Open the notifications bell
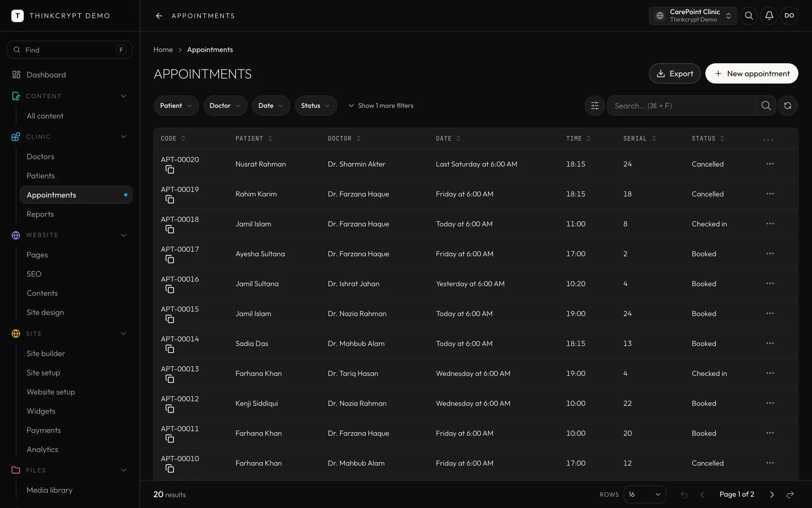The width and height of the screenshot is (812, 508). click(x=769, y=16)
